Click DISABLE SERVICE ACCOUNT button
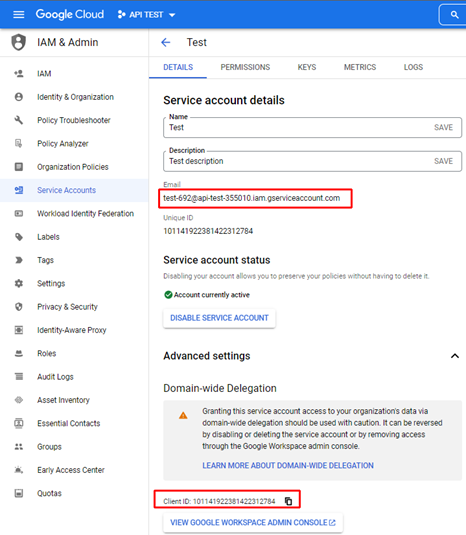The height and width of the screenshot is (535, 466). coord(219,318)
